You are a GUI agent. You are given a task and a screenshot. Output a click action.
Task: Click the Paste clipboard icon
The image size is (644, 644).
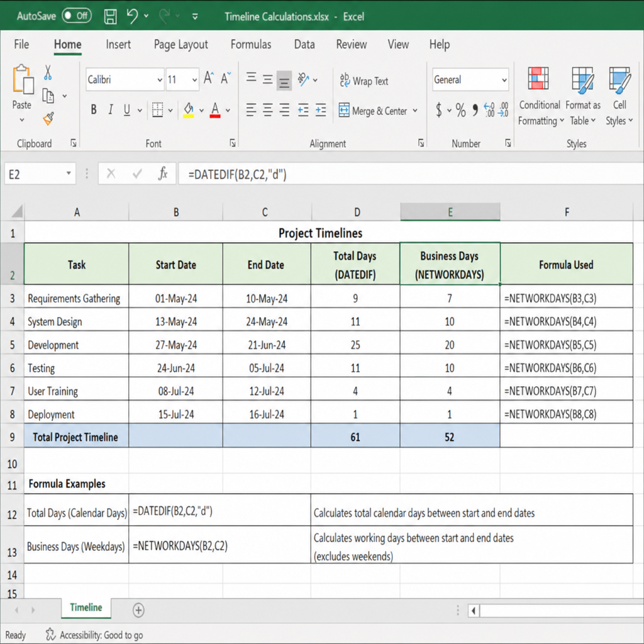(x=23, y=79)
